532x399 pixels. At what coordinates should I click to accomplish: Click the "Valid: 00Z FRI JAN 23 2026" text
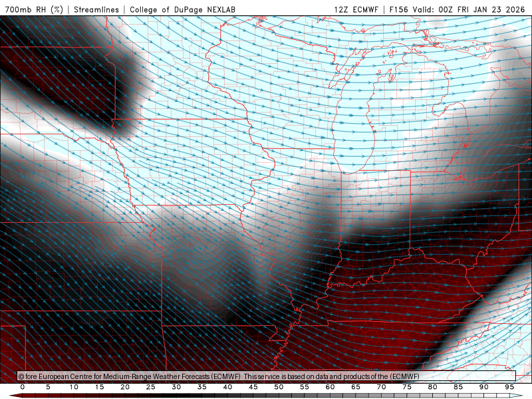tap(469, 9)
